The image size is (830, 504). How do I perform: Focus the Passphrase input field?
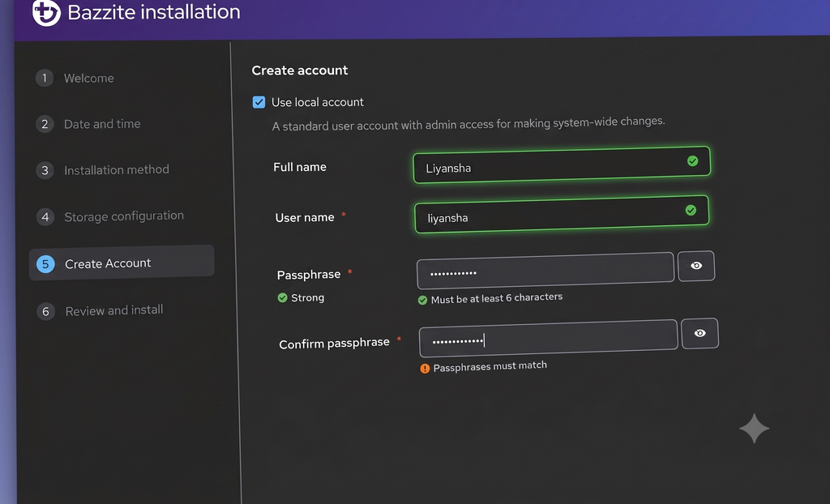click(x=545, y=271)
